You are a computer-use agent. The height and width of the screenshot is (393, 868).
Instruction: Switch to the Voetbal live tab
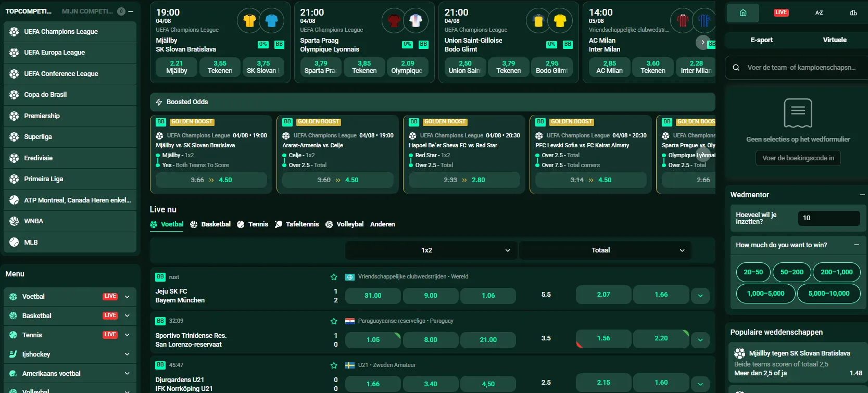click(167, 224)
